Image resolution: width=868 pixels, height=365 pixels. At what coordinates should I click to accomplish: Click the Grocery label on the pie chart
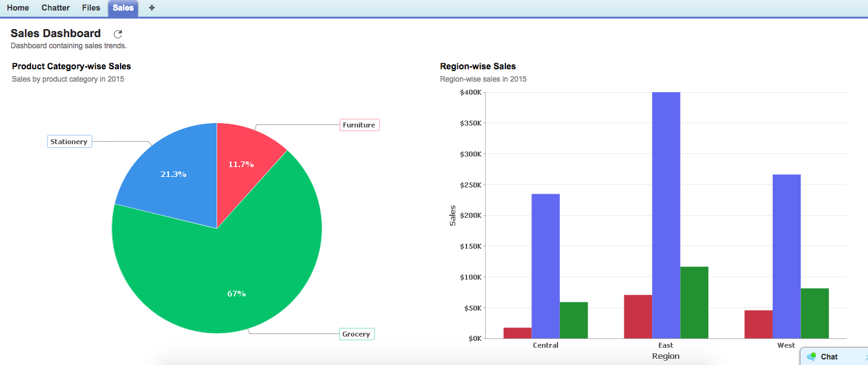click(x=356, y=334)
